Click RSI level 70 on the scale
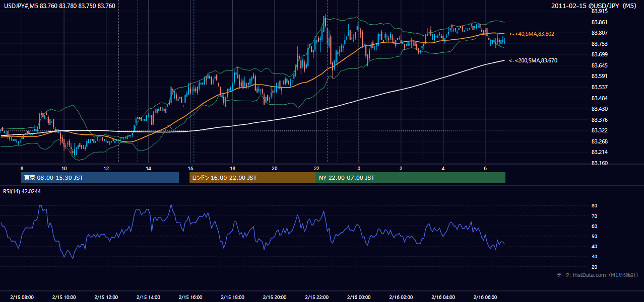Screen dimensions: 644x302 594,216
